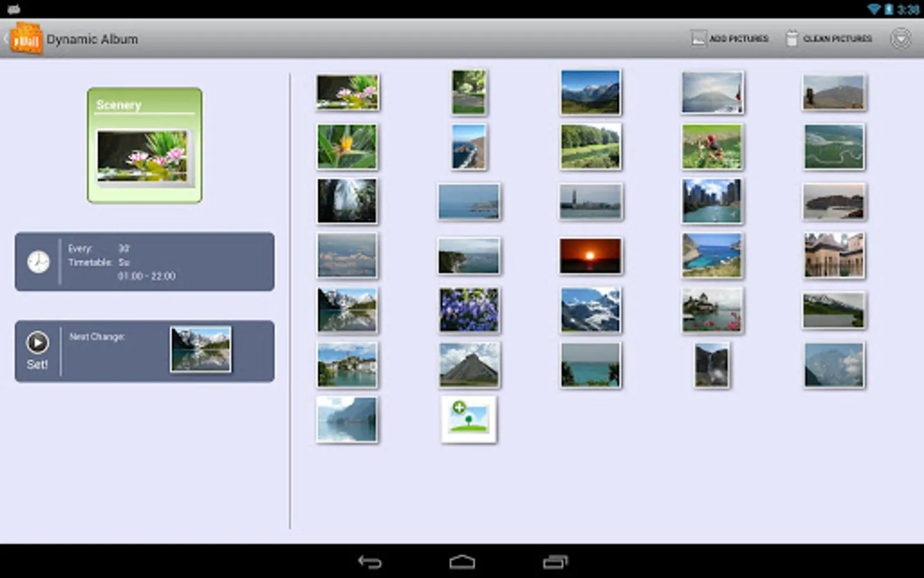Click the clock icon in the timetable panel

(x=38, y=262)
